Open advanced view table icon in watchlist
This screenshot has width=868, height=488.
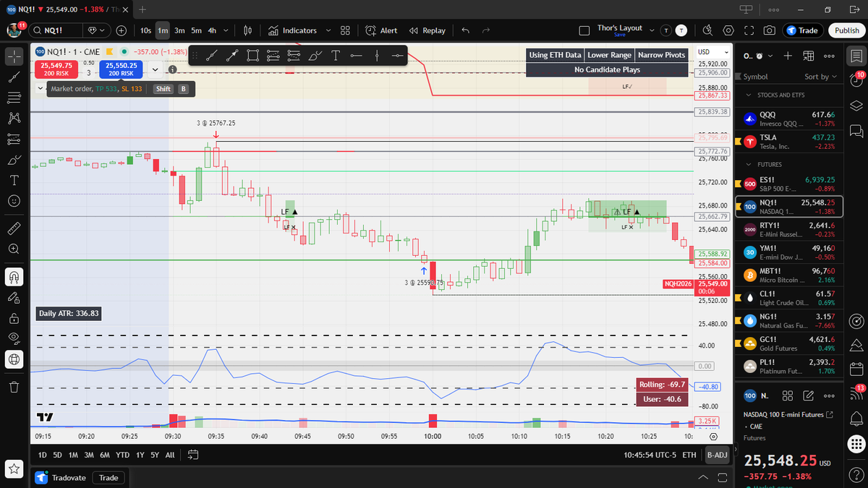(x=808, y=56)
